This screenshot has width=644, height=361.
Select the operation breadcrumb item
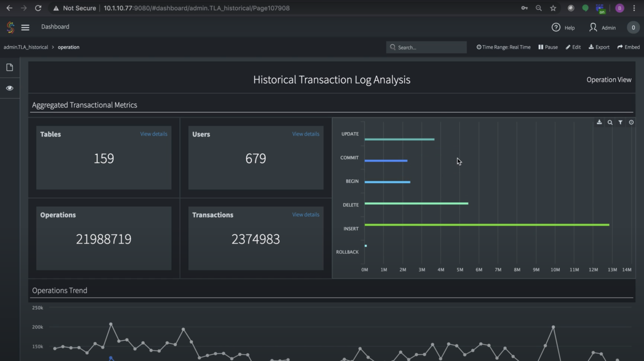pyautogui.click(x=68, y=47)
